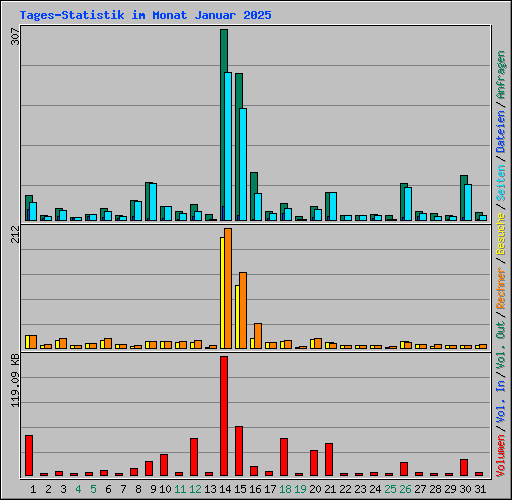This screenshot has height=500, width=512.
Task: Click the title 'Tages-Statistik im Monat Januar 2025'
Action: pos(145,15)
